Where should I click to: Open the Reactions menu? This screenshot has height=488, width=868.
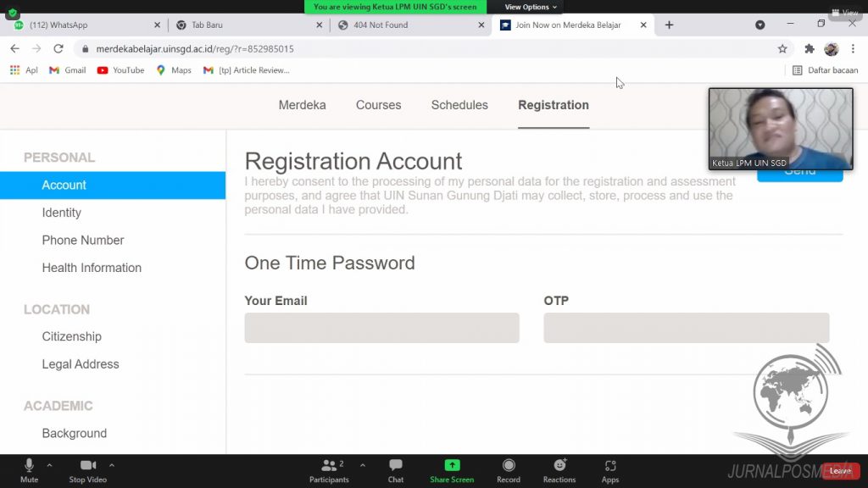(x=559, y=466)
